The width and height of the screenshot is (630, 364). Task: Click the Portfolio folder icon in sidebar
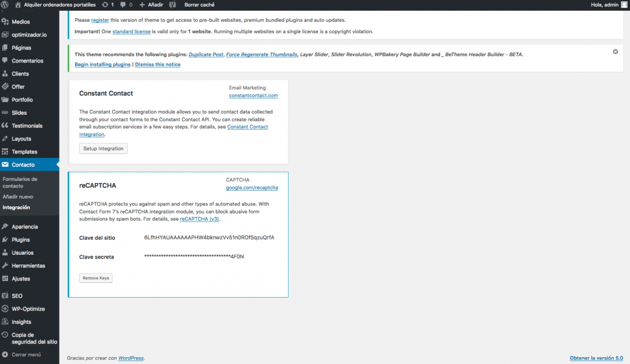5,100
